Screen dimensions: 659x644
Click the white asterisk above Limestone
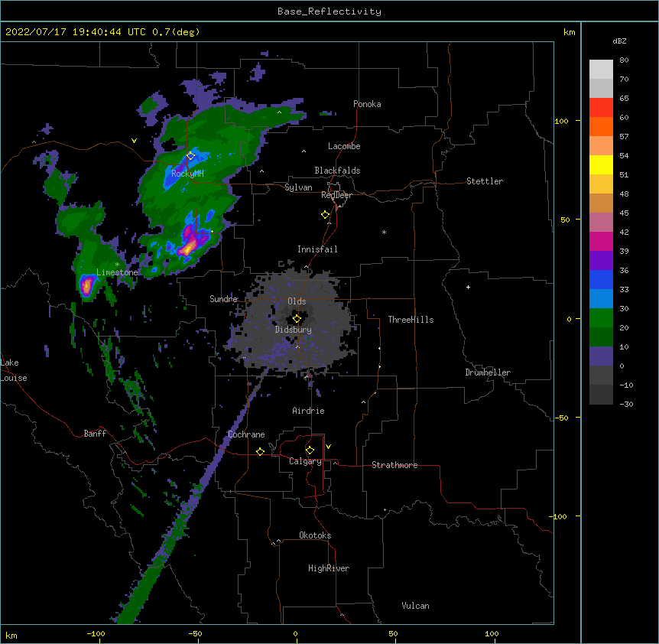(117, 265)
